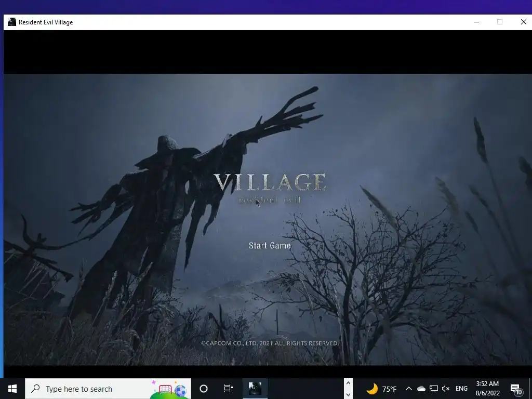Click the soccer search highlight icon
Viewport: 532px width, 399px height.
(170, 389)
